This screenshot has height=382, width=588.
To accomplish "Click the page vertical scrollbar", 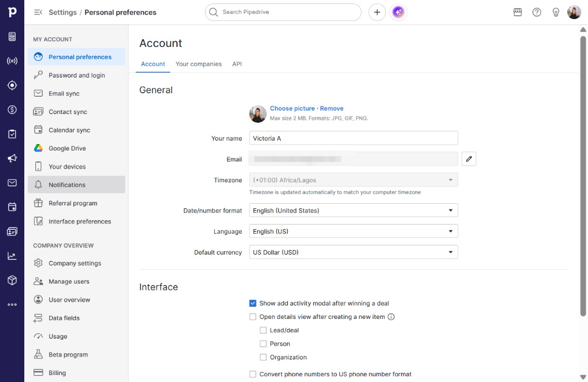I will 583,176.
